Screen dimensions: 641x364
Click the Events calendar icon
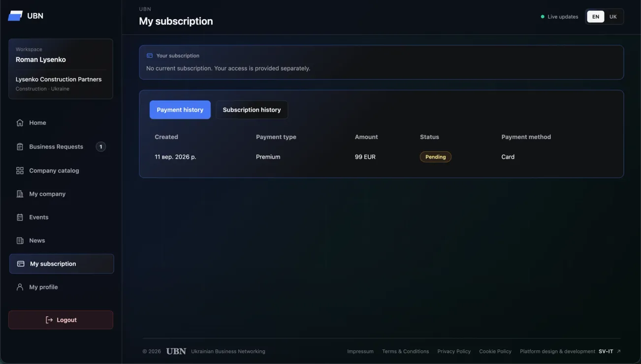point(20,217)
